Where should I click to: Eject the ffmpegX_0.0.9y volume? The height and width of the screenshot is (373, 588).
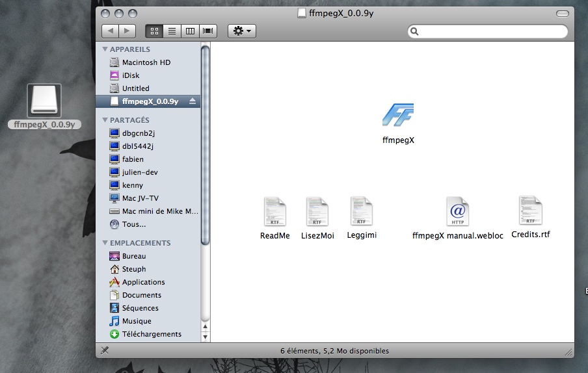[x=192, y=101]
